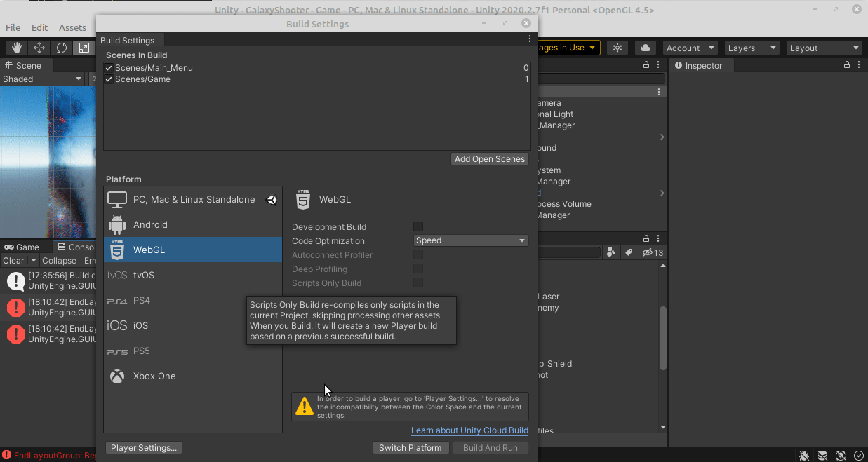Image resolution: width=868 pixels, height=462 pixels.
Task: Click the first error icon at 18:10:42 in Console
Action: coord(15,307)
